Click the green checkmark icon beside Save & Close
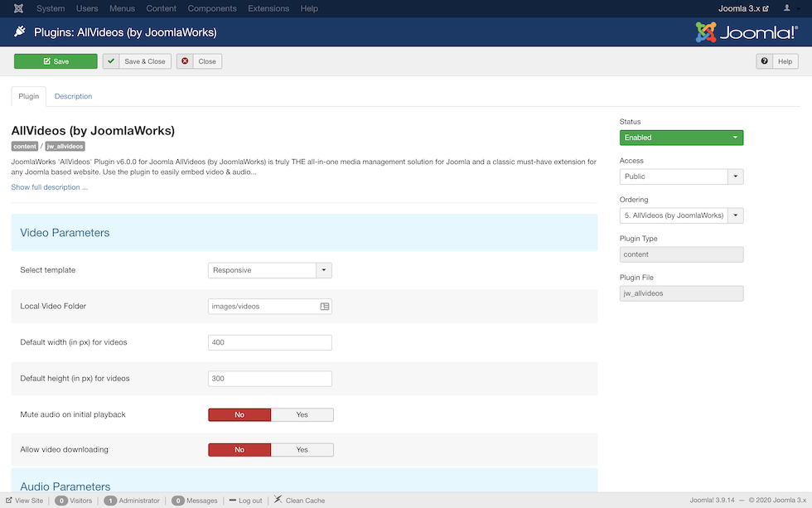812x508 pixels. (111, 61)
